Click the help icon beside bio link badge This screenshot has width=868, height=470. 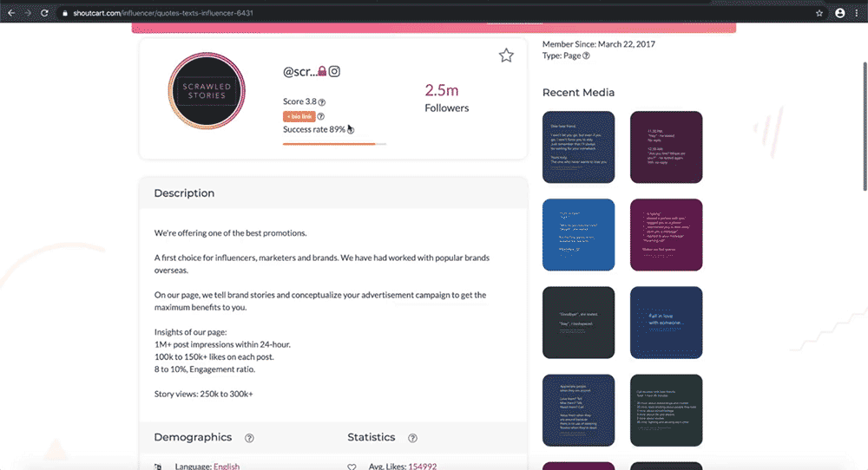point(320,116)
